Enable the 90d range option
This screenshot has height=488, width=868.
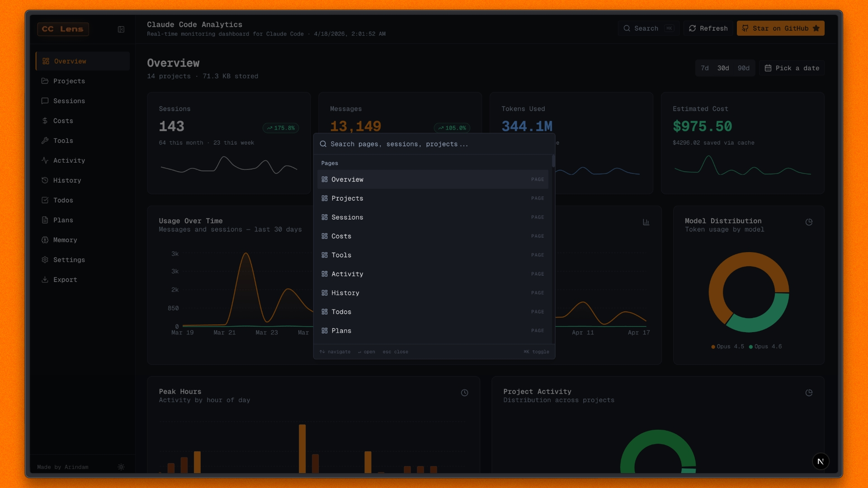pyautogui.click(x=743, y=68)
